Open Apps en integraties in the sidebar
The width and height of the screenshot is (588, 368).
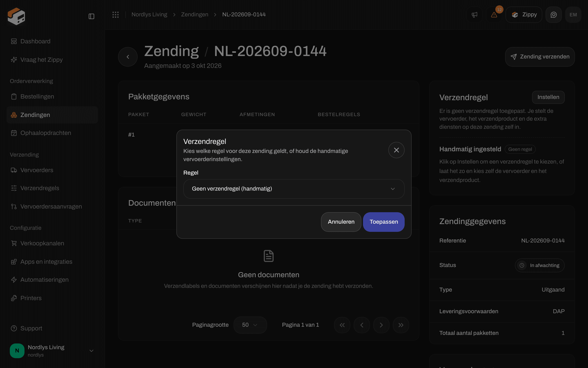[x=52, y=262]
